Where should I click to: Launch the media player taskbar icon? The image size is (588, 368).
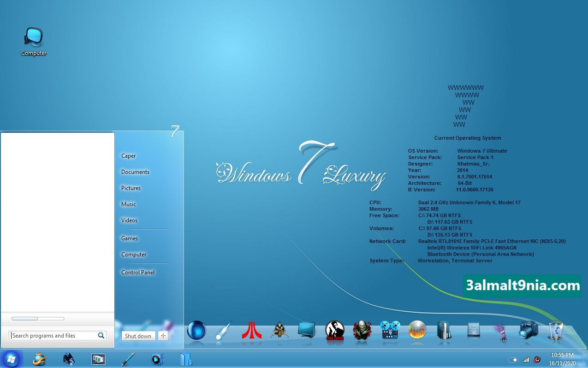click(157, 359)
